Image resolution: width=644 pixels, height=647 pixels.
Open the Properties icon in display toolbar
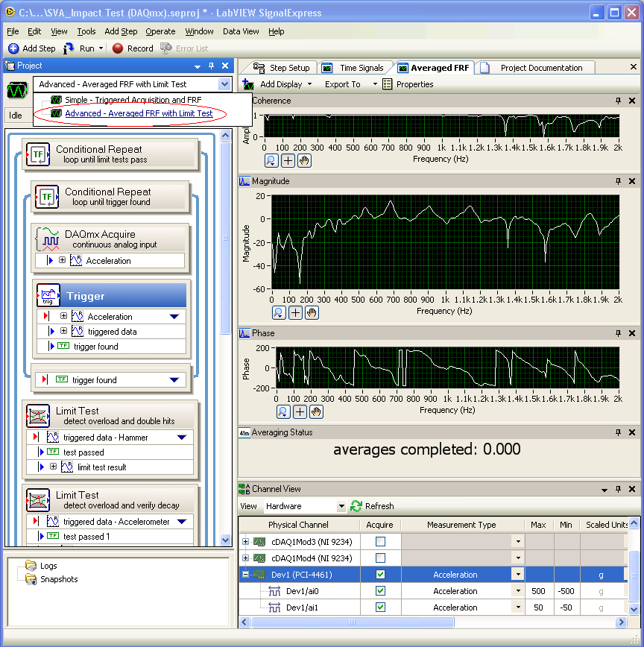[387, 84]
